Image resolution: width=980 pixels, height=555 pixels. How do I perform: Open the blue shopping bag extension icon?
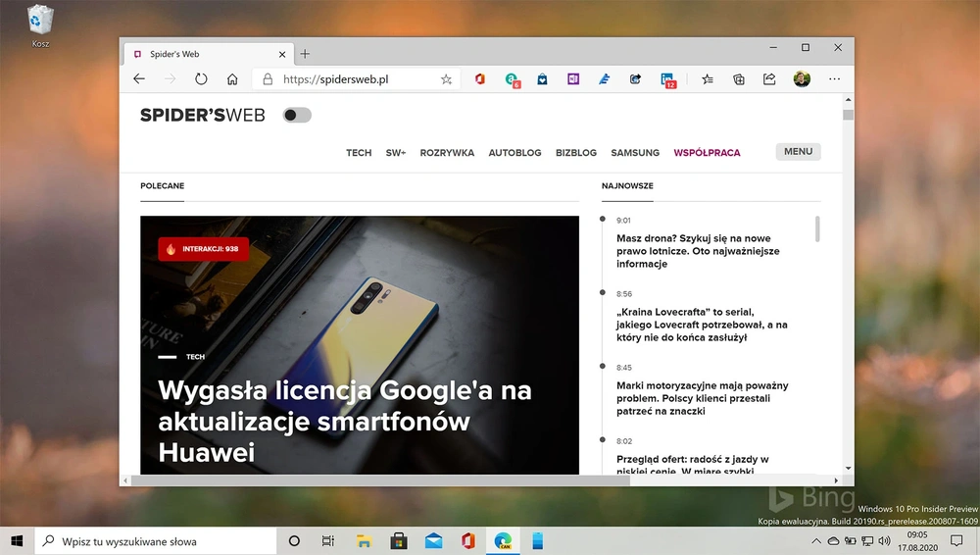click(x=542, y=78)
